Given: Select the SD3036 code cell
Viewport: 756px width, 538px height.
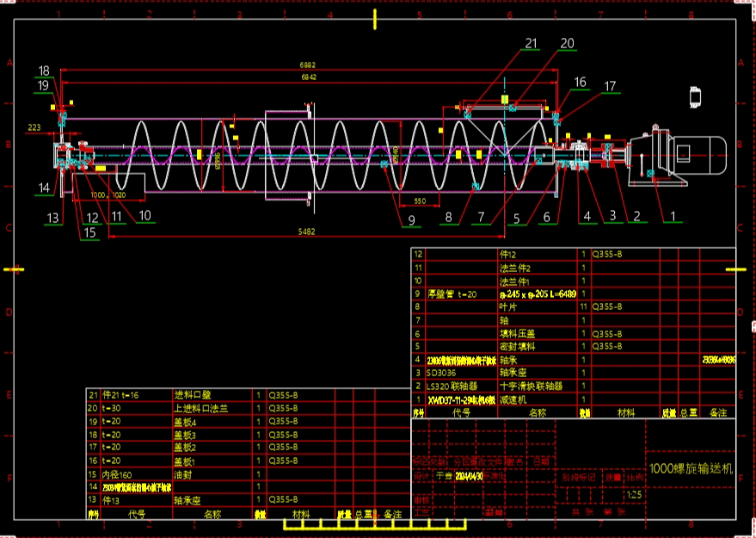Looking at the screenshot, I should [441, 374].
